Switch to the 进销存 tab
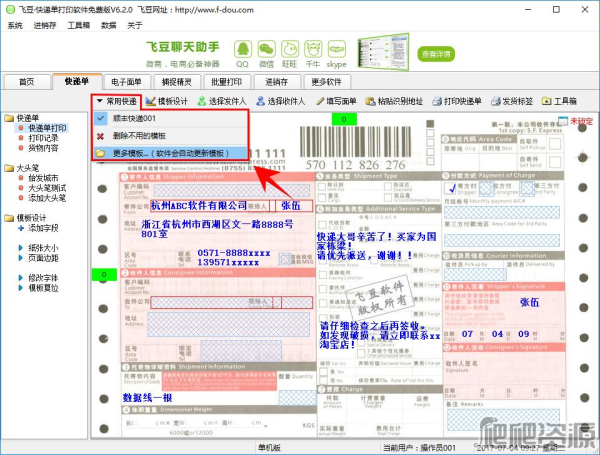 (276, 82)
